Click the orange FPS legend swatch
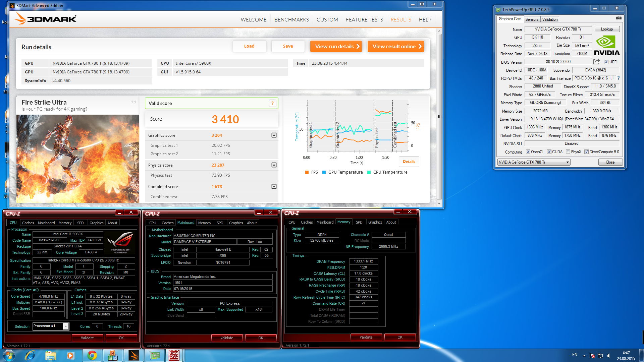The height and width of the screenshot is (362, 644). (x=307, y=172)
